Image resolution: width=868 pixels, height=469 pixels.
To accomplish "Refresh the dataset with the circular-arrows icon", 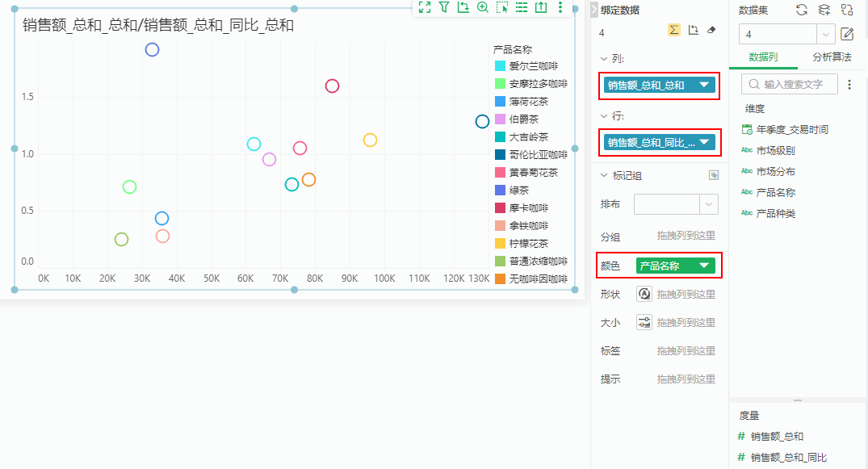I will 802,10.
